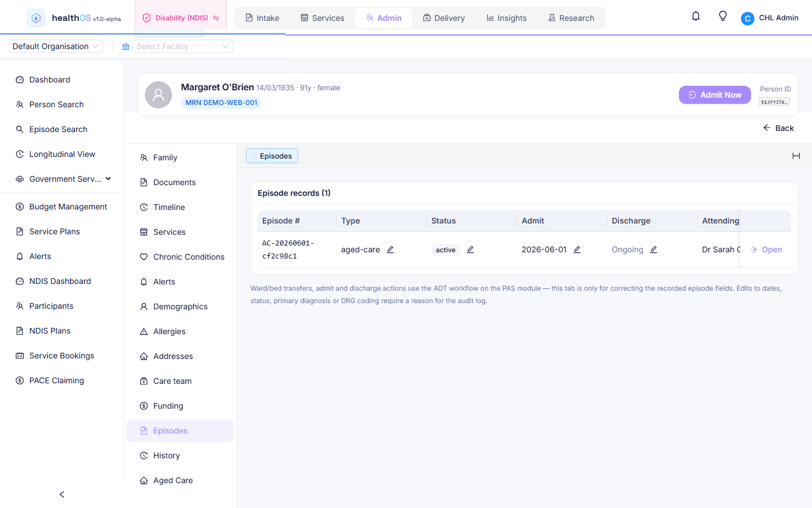Navigate to Episode Search
The image size is (812, 508).
click(x=62, y=129)
